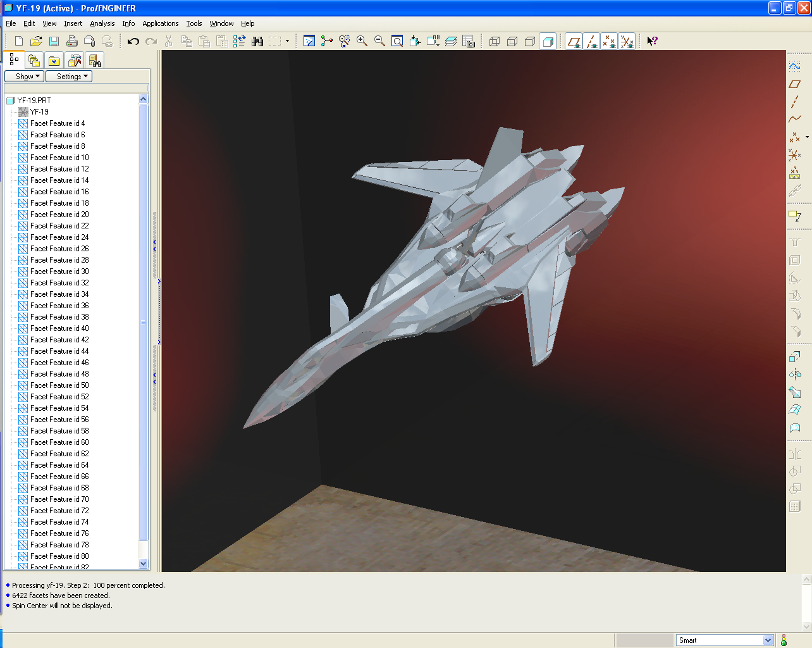812x648 pixels.
Task: Switch to Shading display style
Action: [548, 41]
